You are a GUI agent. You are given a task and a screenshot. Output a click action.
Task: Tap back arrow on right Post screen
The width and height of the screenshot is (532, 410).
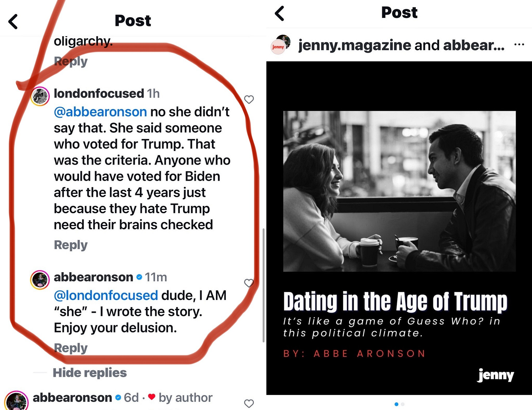tap(280, 14)
